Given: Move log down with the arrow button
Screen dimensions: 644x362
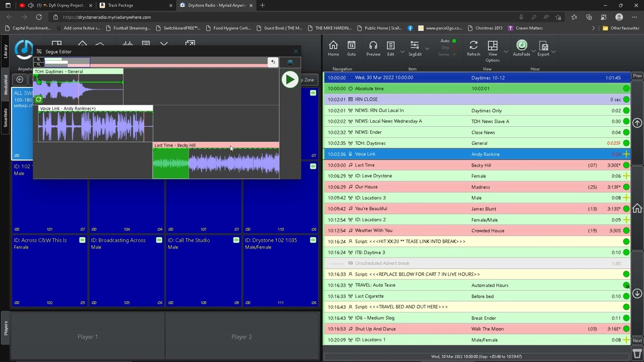Looking at the screenshot, I should (637, 293).
